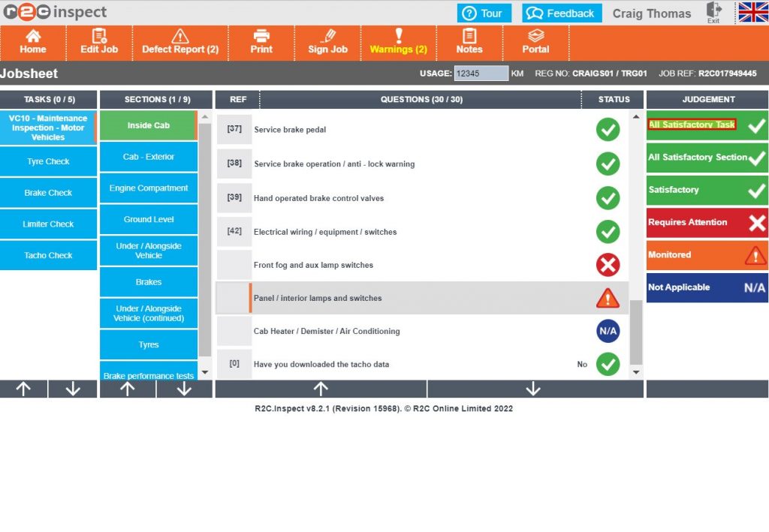Viewport: 769px width, 532px height.
Task: Start the Tour
Action: (x=484, y=12)
